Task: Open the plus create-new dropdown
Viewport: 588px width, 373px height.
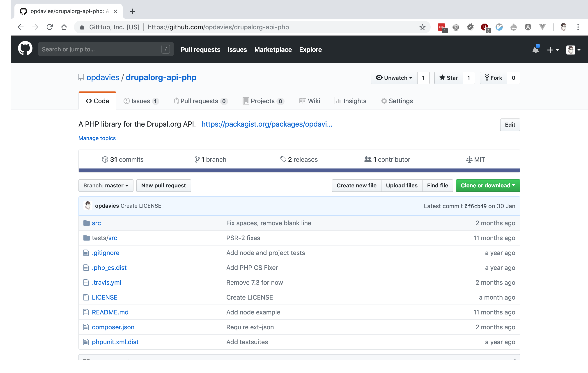Action: tap(553, 50)
